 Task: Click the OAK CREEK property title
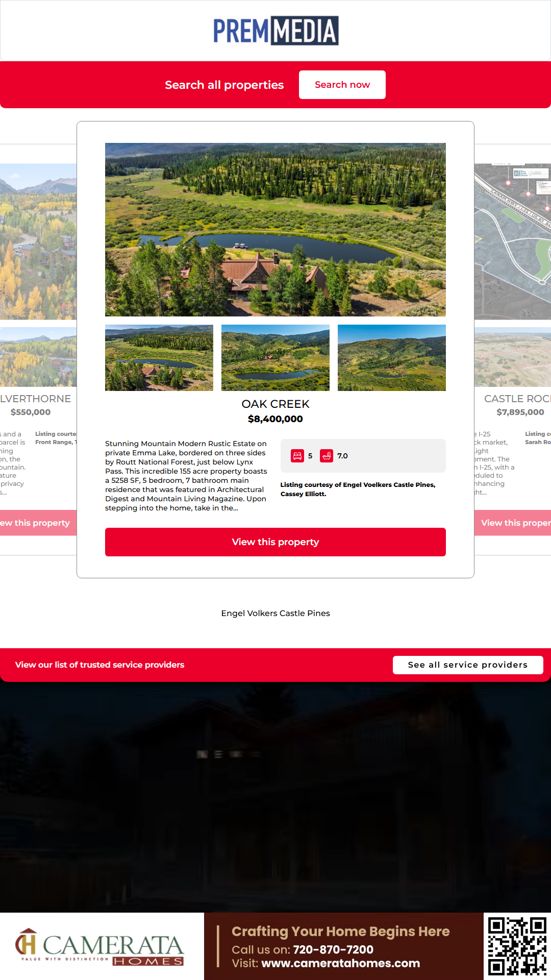point(275,404)
